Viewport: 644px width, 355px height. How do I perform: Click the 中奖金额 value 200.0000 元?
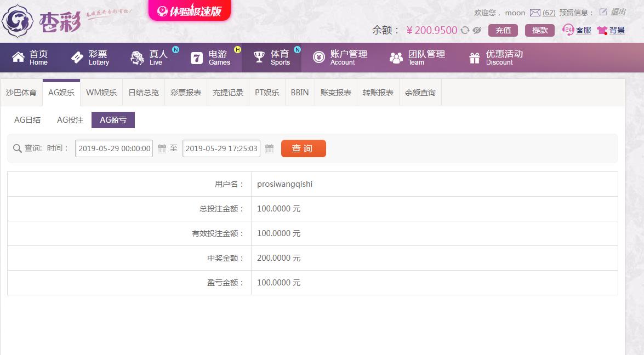coord(279,258)
